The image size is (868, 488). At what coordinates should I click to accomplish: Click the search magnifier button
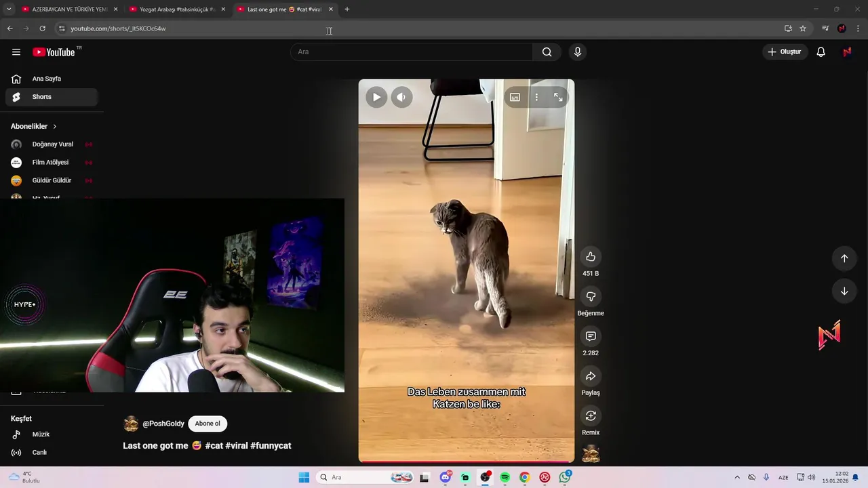[x=547, y=52]
